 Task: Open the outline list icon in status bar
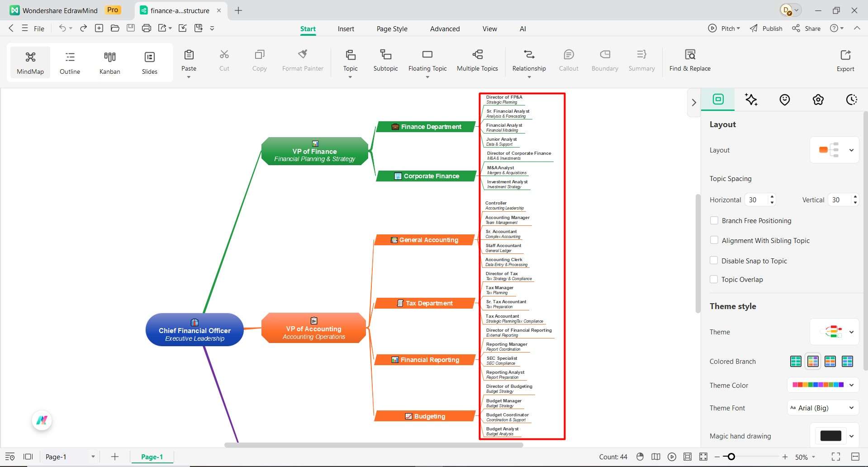coord(10,457)
